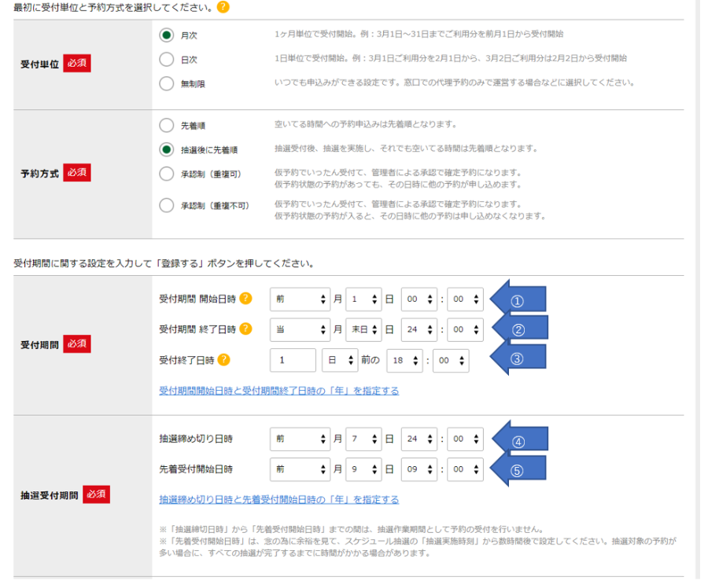
Task: Open month dropdown for 先着受付開始日時
Action: (300, 470)
